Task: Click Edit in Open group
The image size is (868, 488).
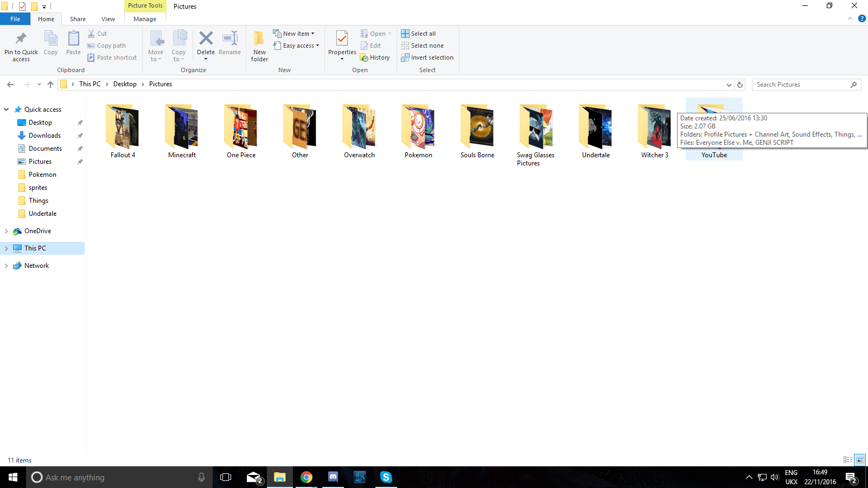Action: [x=371, y=46]
